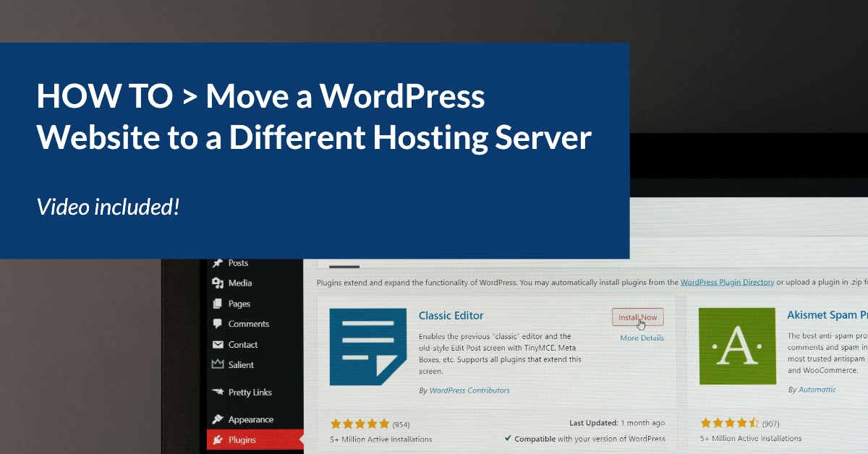Click the Pages icon in sidebar
The width and height of the screenshot is (868, 454).
tap(217, 304)
